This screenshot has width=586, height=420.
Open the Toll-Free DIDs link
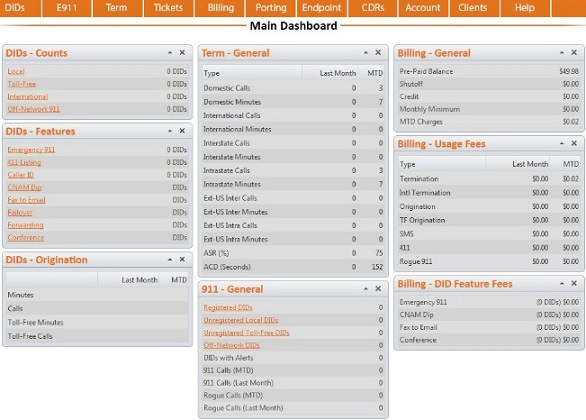pos(22,84)
